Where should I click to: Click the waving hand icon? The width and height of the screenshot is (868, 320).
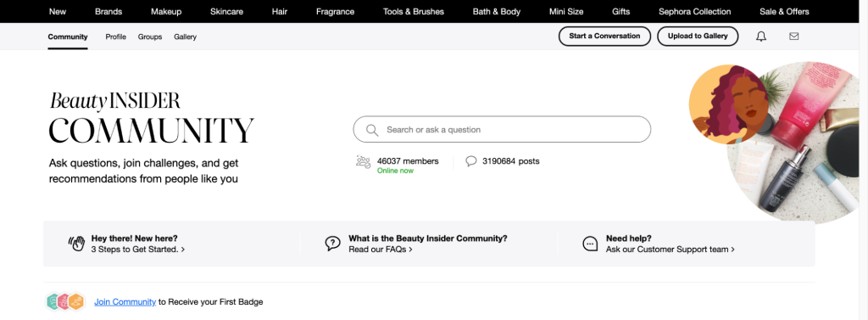click(x=76, y=244)
